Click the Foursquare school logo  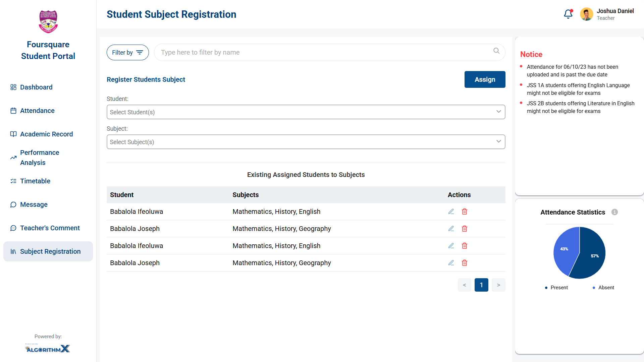point(48,21)
